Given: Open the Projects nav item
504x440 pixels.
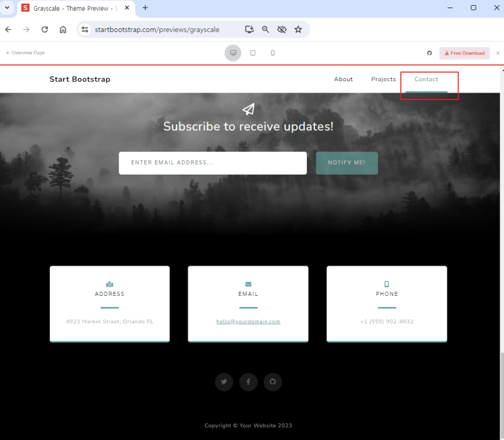Looking at the screenshot, I should click(383, 79).
